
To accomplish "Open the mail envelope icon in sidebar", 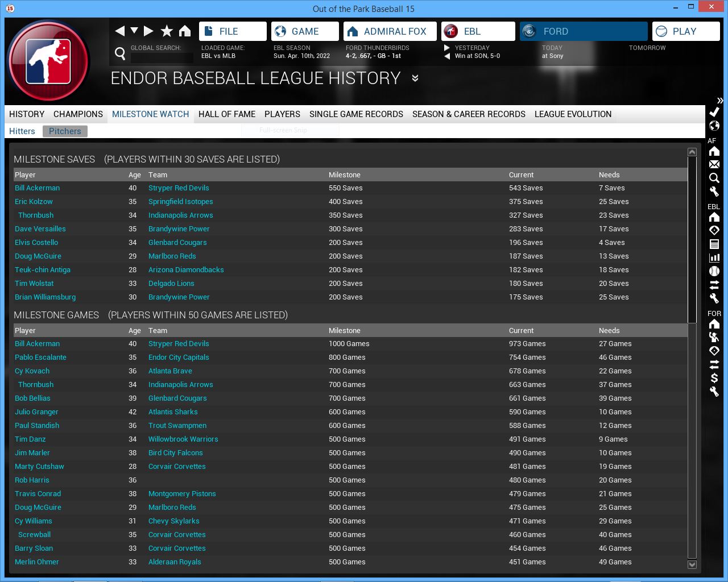I will click(x=714, y=165).
